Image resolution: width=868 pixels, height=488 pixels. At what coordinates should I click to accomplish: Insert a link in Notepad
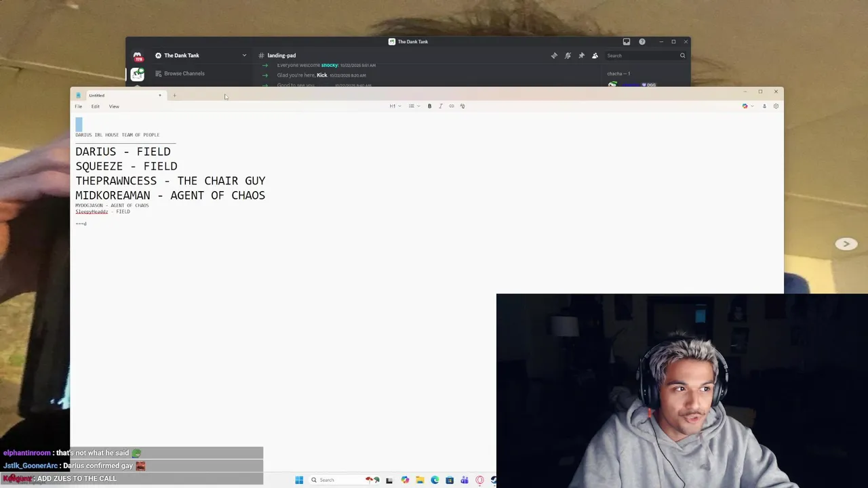452,106
